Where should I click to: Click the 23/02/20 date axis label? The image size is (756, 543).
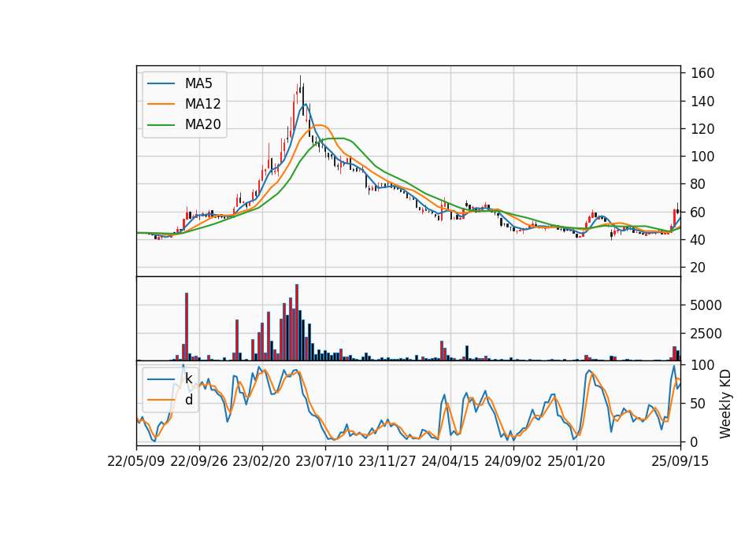(x=261, y=461)
